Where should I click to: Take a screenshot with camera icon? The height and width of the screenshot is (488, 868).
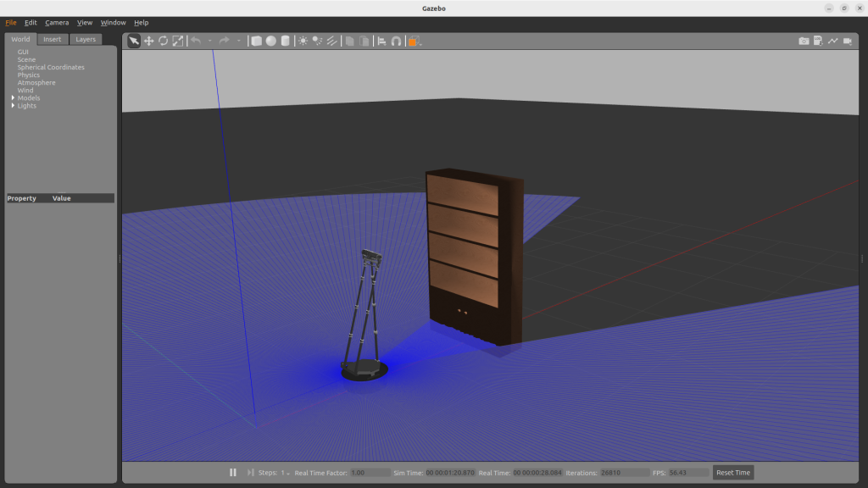(x=804, y=41)
